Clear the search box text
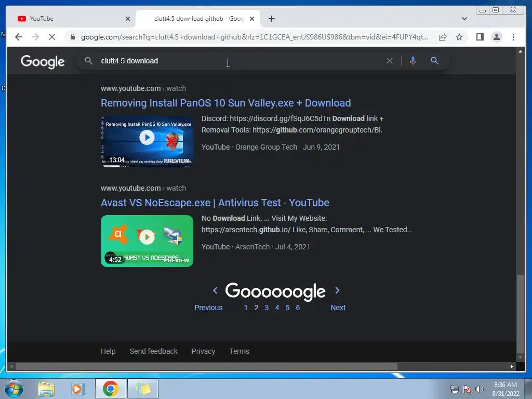The image size is (532, 399). tap(390, 61)
